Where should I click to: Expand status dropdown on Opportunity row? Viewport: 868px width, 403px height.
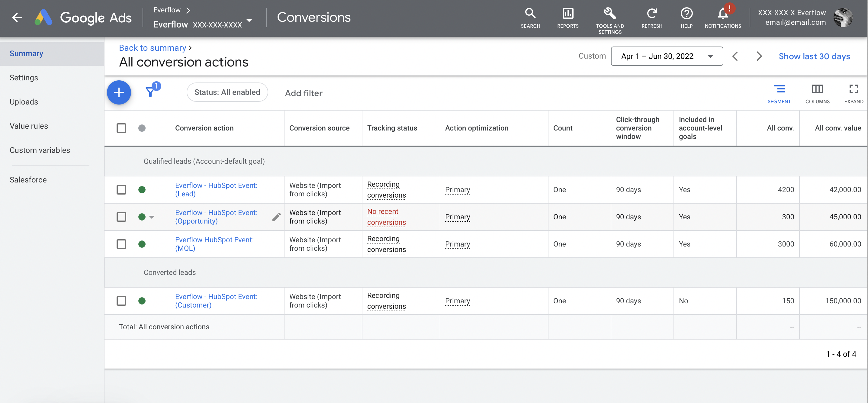(x=152, y=217)
